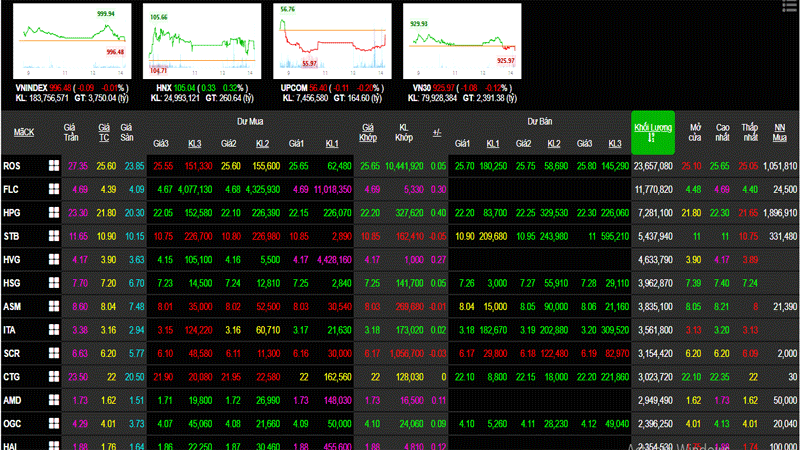Select the AMD stock symbol
This screenshot has height=450, width=800.
click(x=12, y=401)
